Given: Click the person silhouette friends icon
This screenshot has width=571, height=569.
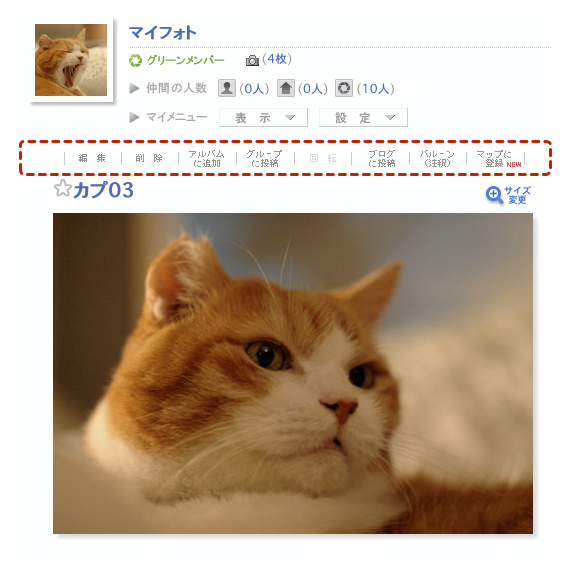Looking at the screenshot, I should point(227,88).
